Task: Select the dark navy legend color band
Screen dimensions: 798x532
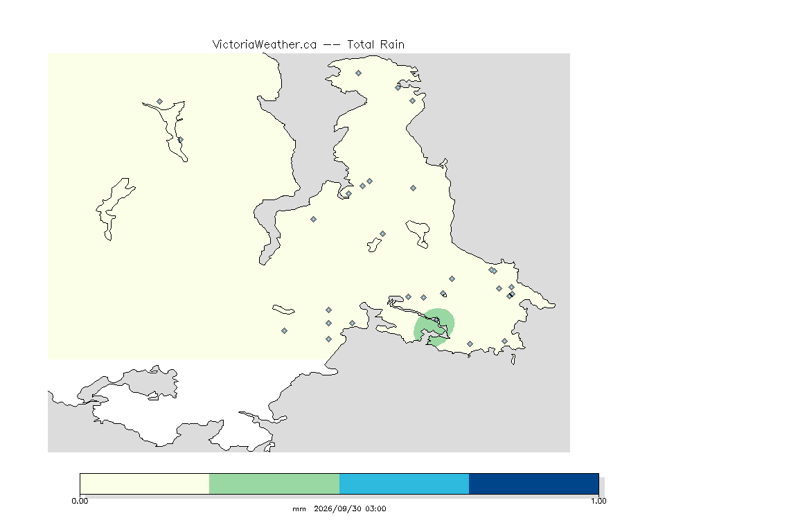Action: tap(534, 484)
